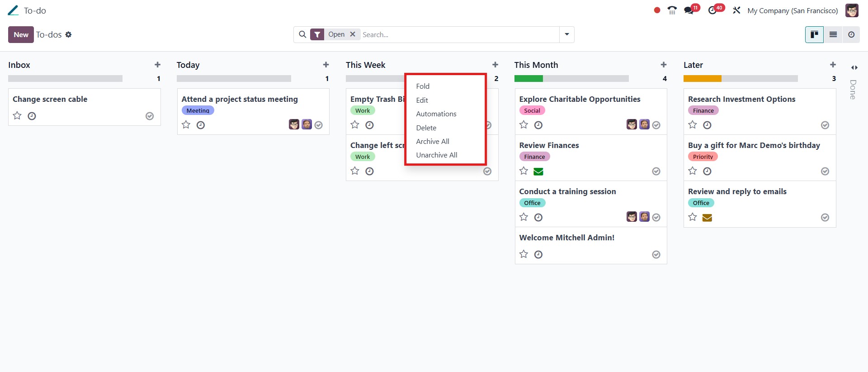Screen dimensions: 868x372
Task: Mark Research Investment Options as done
Action: tap(825, 125)
